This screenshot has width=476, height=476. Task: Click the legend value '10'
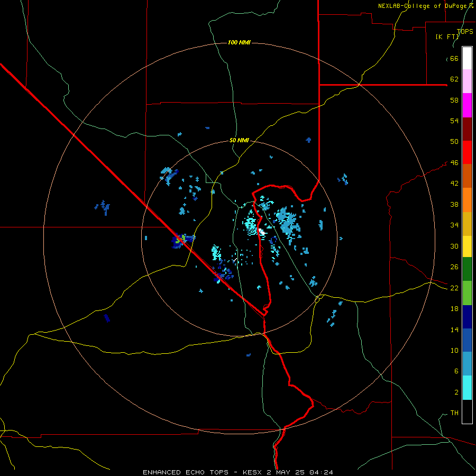[x=454, y=350]
